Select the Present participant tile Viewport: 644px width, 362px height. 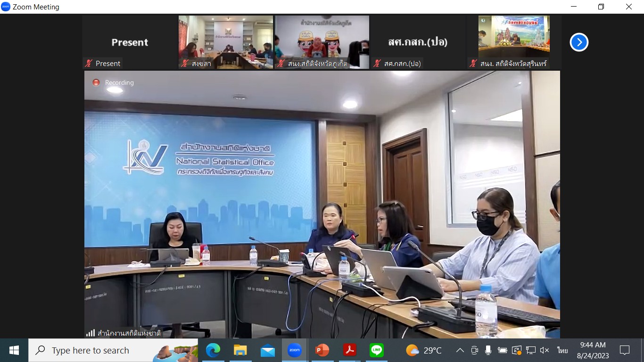tap(130, 42)
